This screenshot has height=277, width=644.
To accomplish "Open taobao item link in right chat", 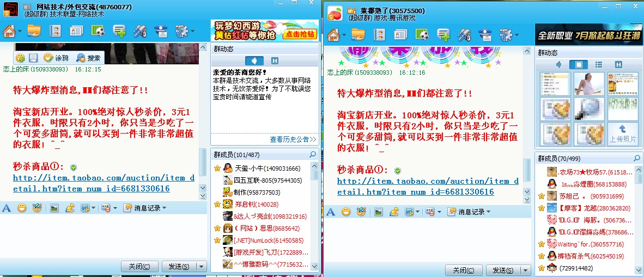I will 428,186.
